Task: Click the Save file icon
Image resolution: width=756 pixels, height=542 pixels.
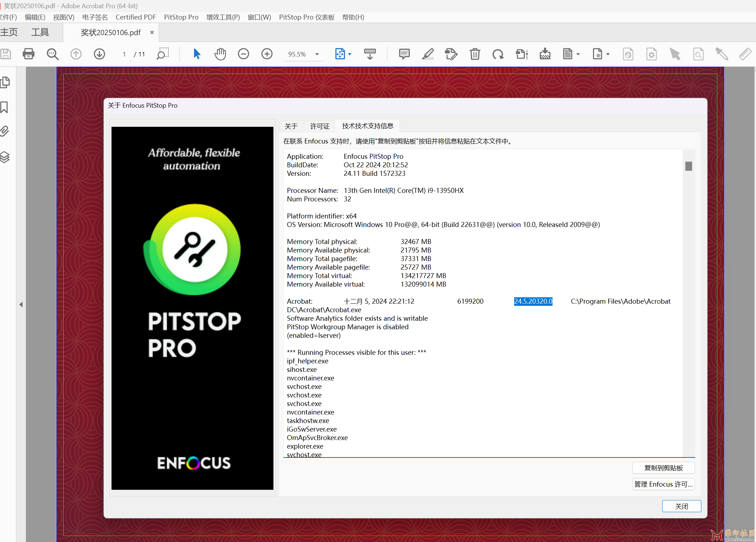Action: point(6,54)
